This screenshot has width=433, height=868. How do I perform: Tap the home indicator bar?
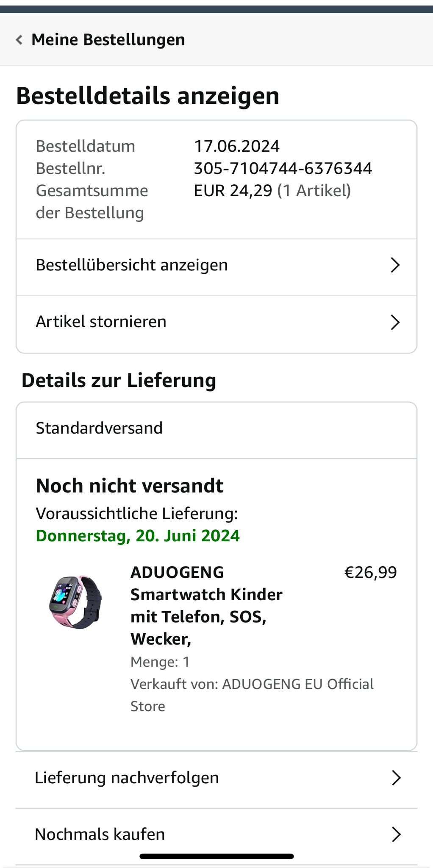pyautogui.click(x=216, y=857)
